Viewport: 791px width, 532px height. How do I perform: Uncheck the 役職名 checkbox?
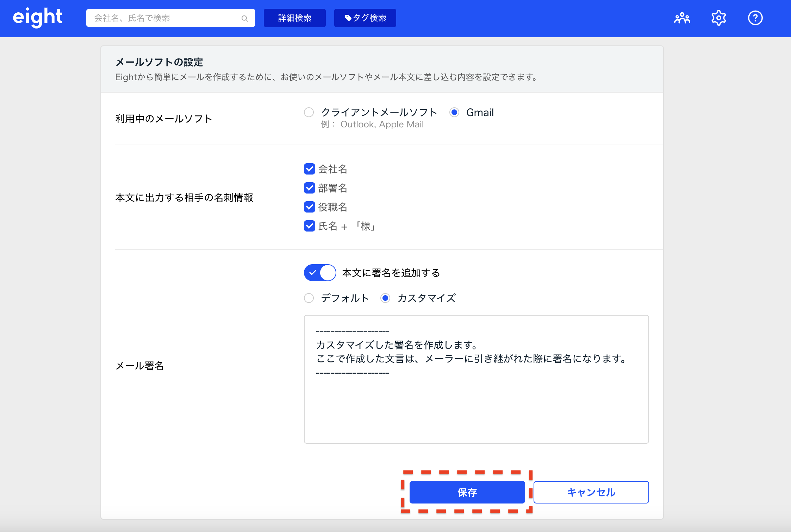coord(309,207)
